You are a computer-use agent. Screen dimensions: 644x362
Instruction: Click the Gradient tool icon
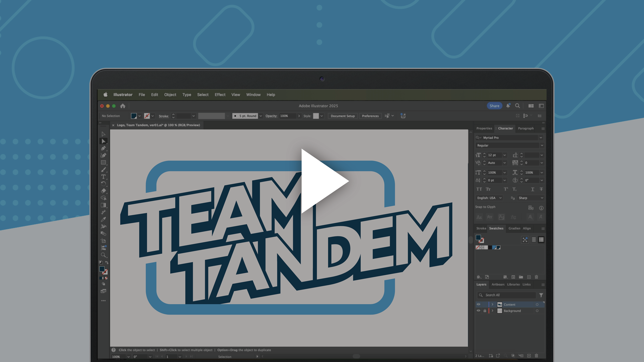[x=103, y=205]
